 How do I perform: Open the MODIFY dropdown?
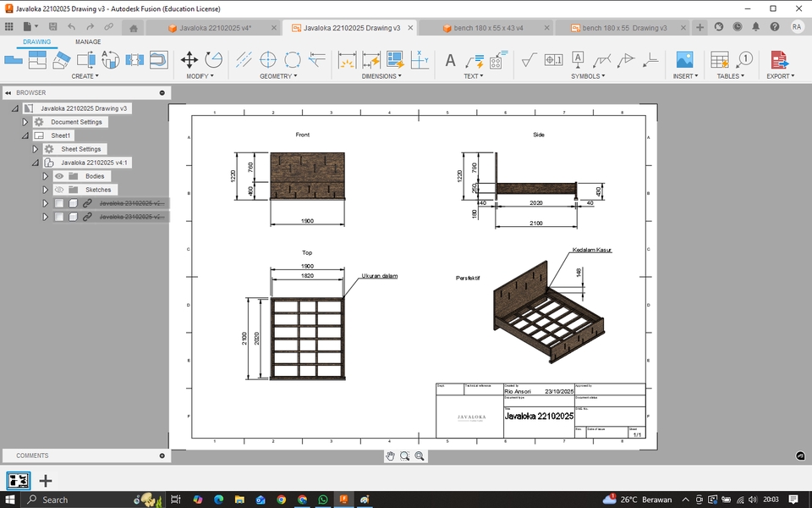click(x=200, y=76)
